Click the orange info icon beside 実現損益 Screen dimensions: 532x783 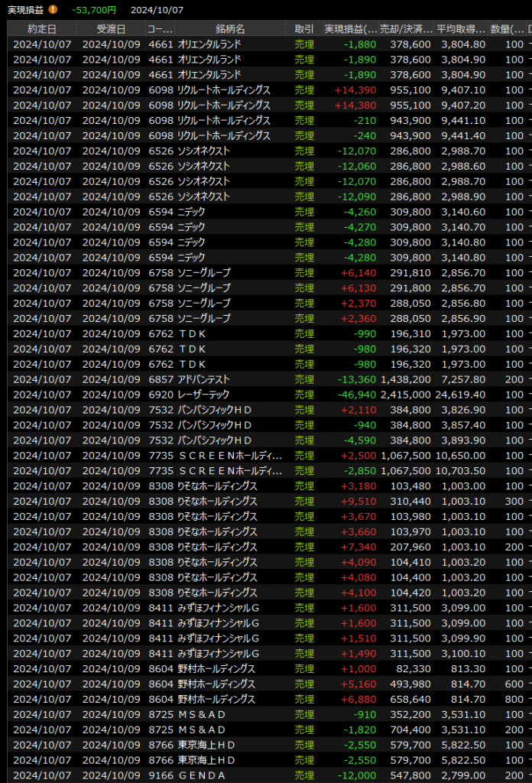(53, 10)
